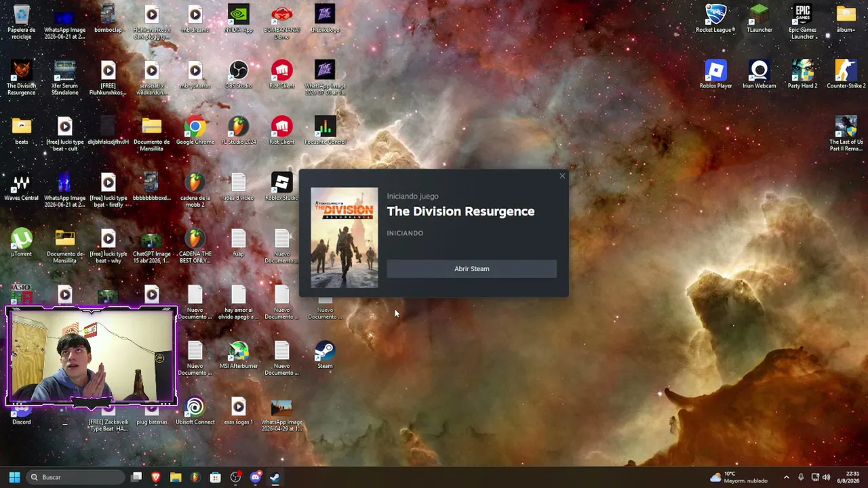Select the µTorrent desktop shortcut

[22, 243]
